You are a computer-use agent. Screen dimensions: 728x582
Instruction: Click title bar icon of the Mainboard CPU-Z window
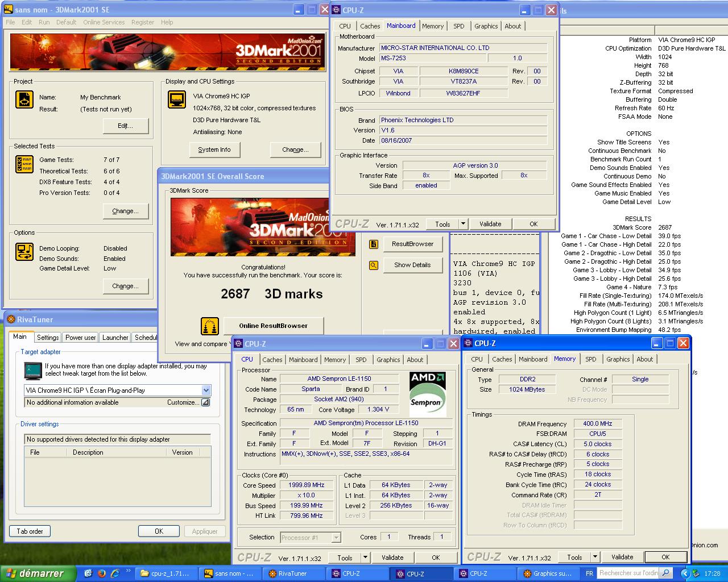(x=336, y=10)
